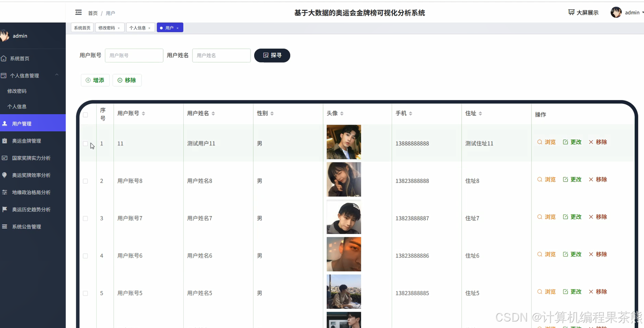Close the 用户 tab
The width and height of the screenshot is (644, 328).
click(178, 28)
